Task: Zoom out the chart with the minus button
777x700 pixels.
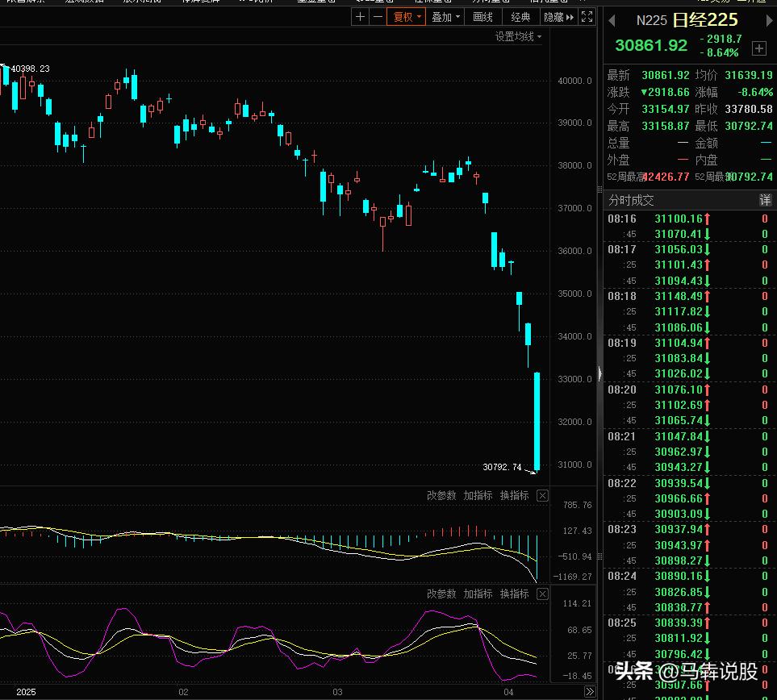Action: tap(378, 18)
